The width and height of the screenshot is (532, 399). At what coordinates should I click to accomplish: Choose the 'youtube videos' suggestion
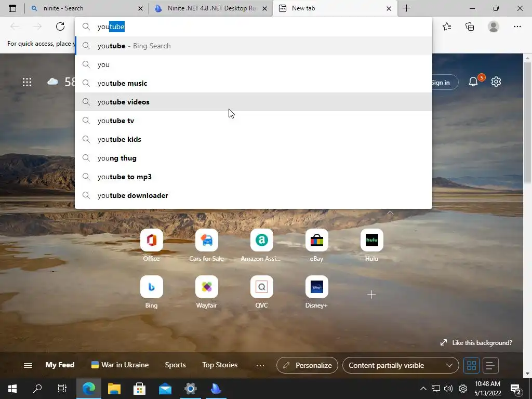(254, 102)
